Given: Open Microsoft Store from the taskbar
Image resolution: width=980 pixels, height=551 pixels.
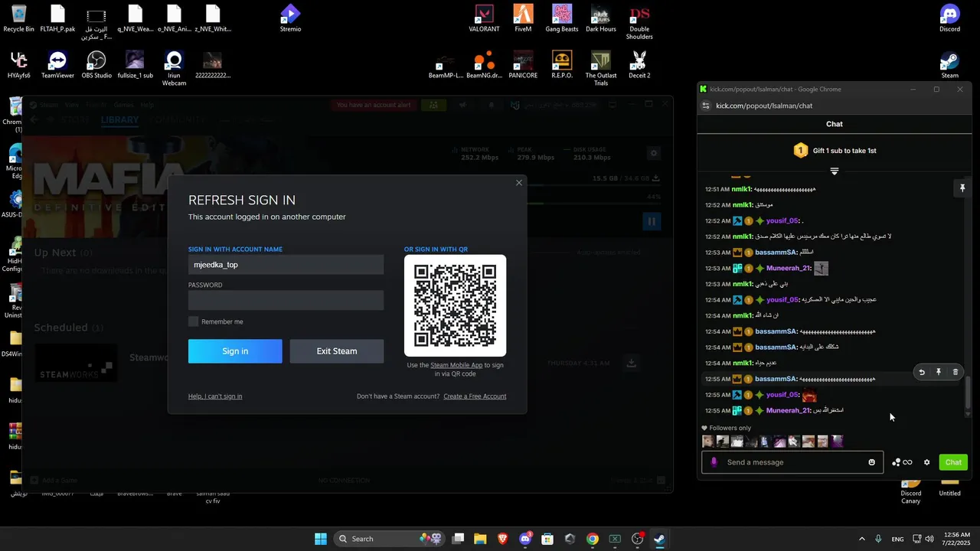Looking at the screenshot, I should tap(547, 539).
